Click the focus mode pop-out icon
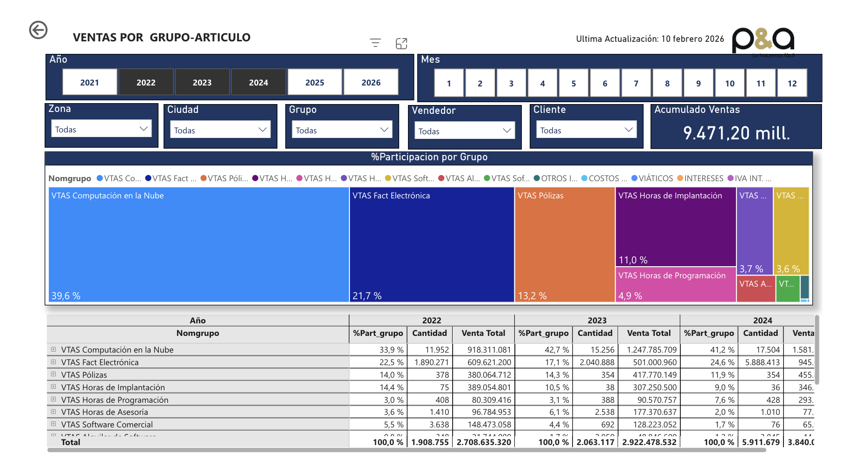Image resolution: width=868 pixels, height=459 pixels. coord(401,43)
